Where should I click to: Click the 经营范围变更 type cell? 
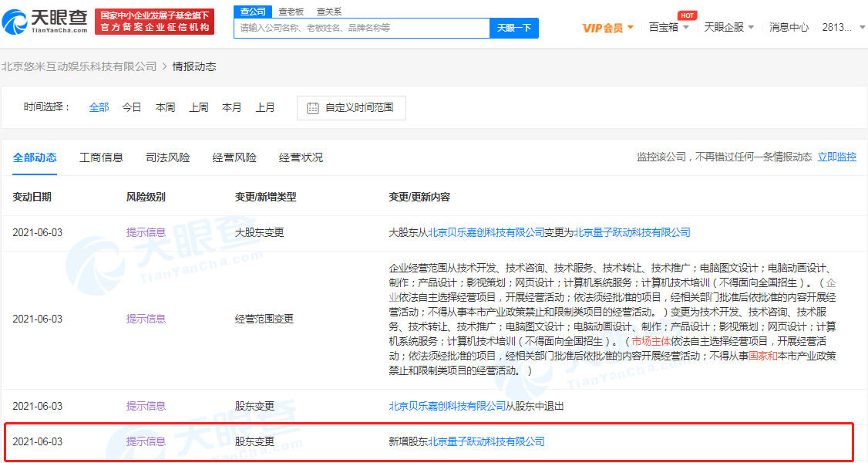click(264, 319)
